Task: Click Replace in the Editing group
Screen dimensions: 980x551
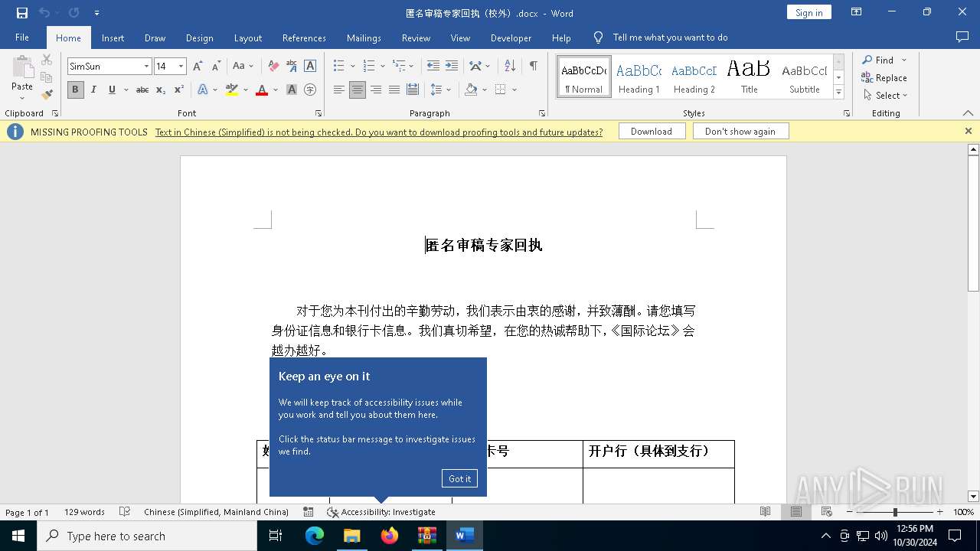Action: pyautogui.click(x=884, y=78)
